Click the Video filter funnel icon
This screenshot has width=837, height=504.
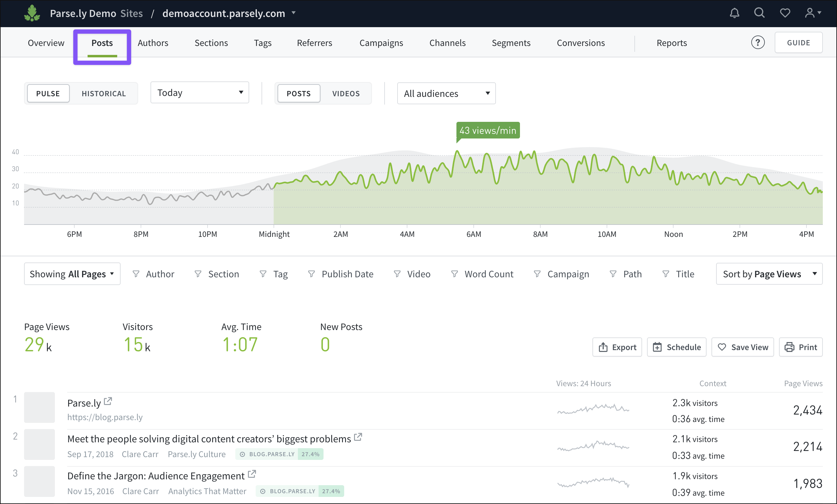click(397, 274)
